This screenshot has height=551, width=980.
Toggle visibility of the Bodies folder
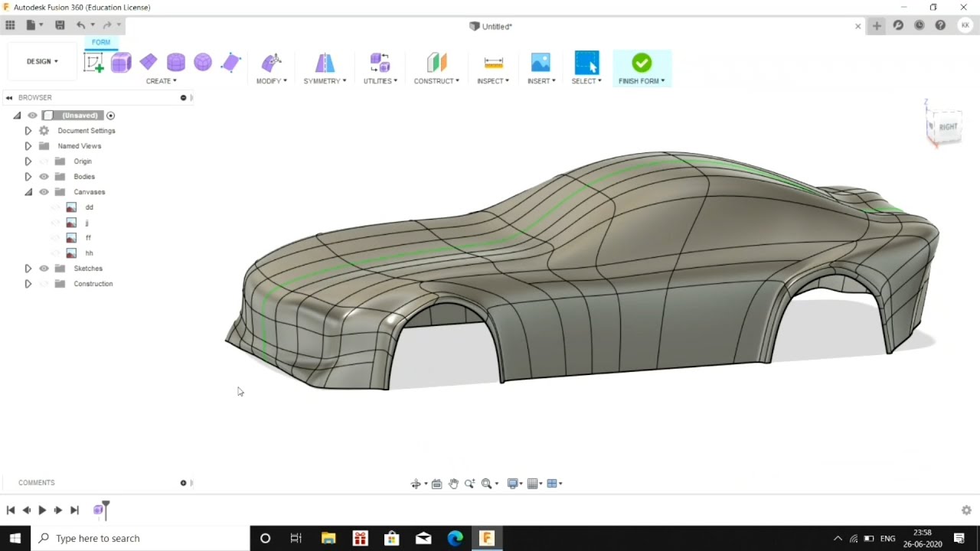(x=44, y=177)
